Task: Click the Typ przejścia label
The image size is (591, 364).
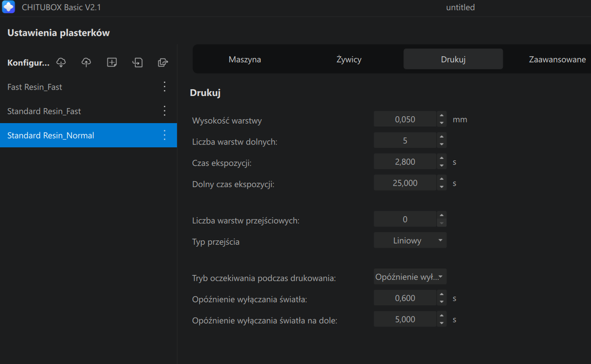Action: click(x=216, y=241)
